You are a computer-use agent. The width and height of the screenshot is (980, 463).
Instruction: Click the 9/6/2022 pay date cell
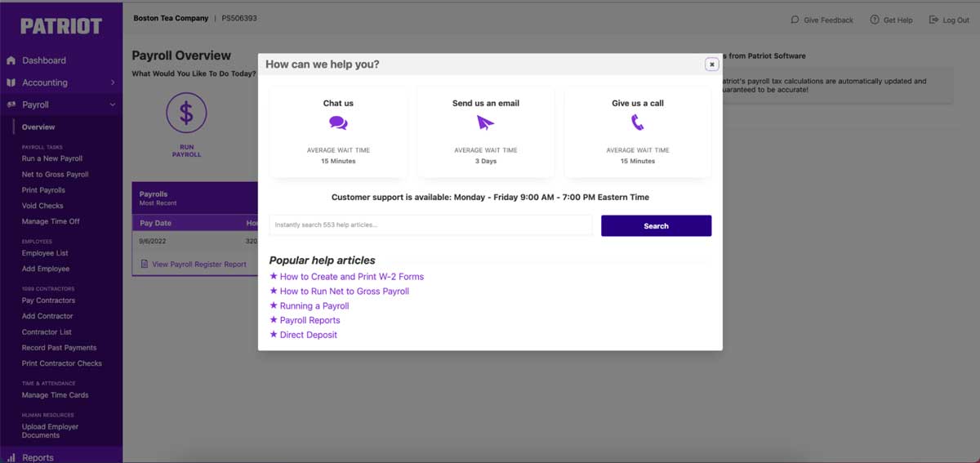click(154, 241)
